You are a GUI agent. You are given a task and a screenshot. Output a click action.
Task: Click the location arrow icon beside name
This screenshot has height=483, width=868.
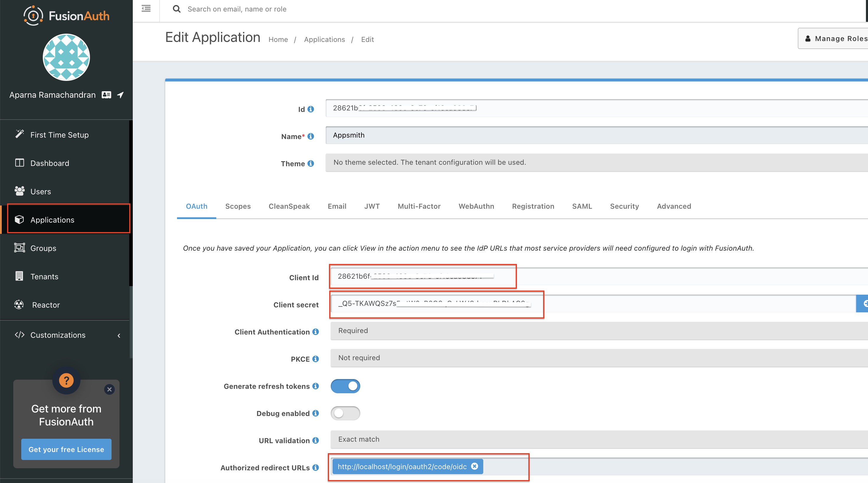(120, 95)
